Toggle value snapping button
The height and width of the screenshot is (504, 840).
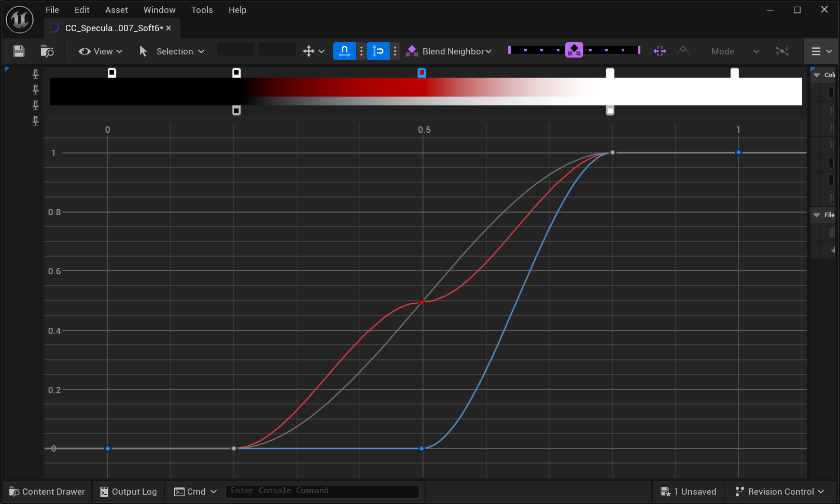(378, 51)
